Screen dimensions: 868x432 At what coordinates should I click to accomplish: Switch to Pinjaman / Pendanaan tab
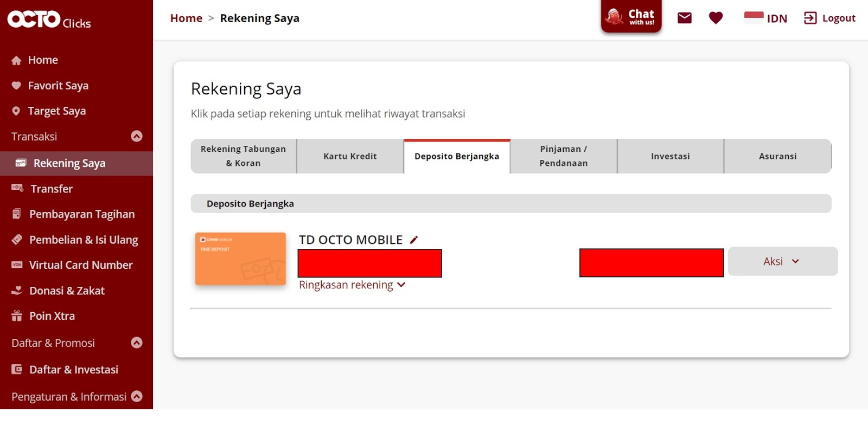tap(564, 156)
